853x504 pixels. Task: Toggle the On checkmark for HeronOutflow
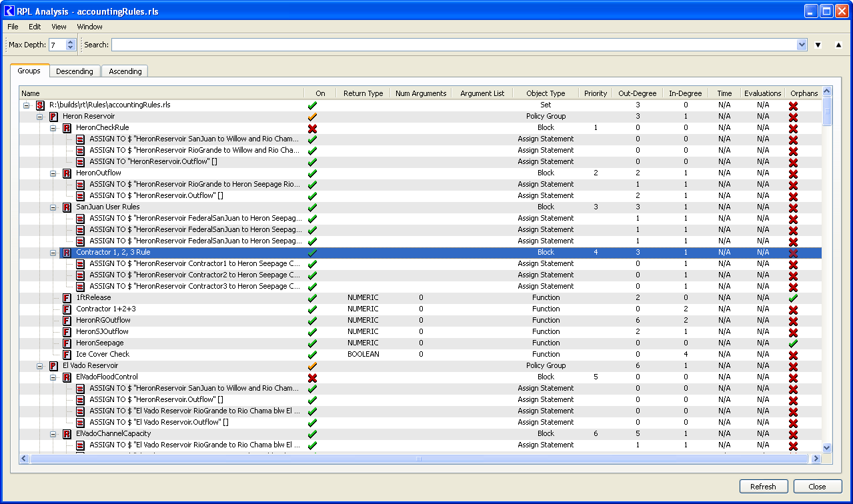[312, 173]
